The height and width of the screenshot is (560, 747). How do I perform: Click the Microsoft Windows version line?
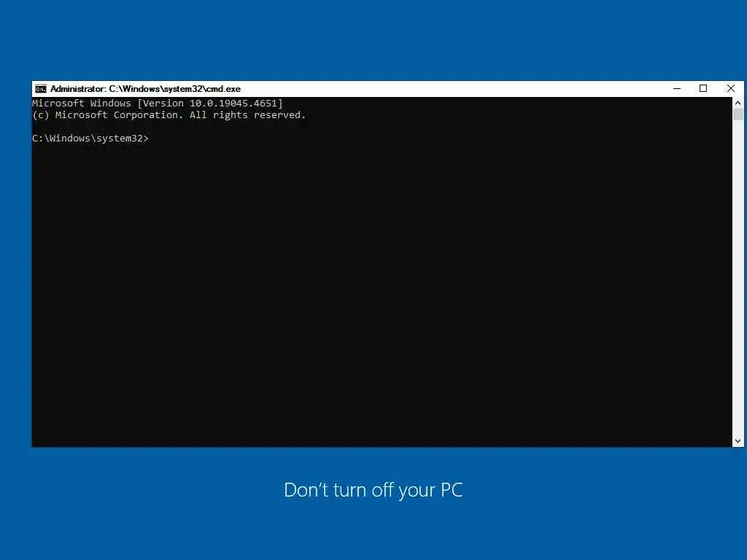coord(158,104)
